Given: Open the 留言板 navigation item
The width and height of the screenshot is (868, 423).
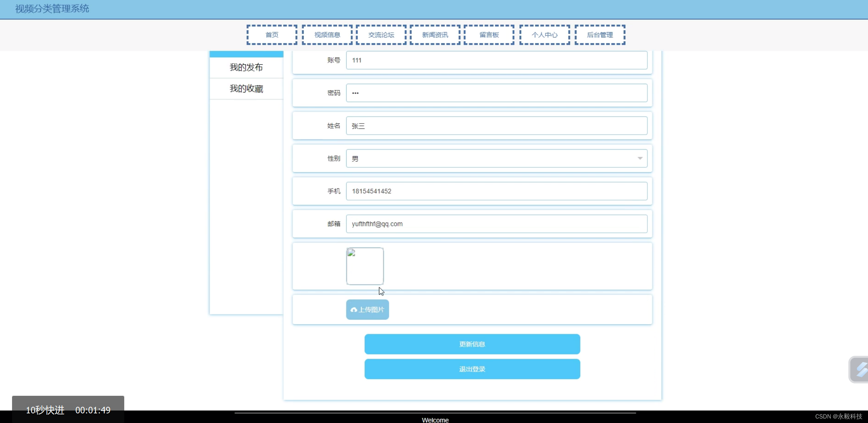Looking at the screenshot, I should coord(489,35).
